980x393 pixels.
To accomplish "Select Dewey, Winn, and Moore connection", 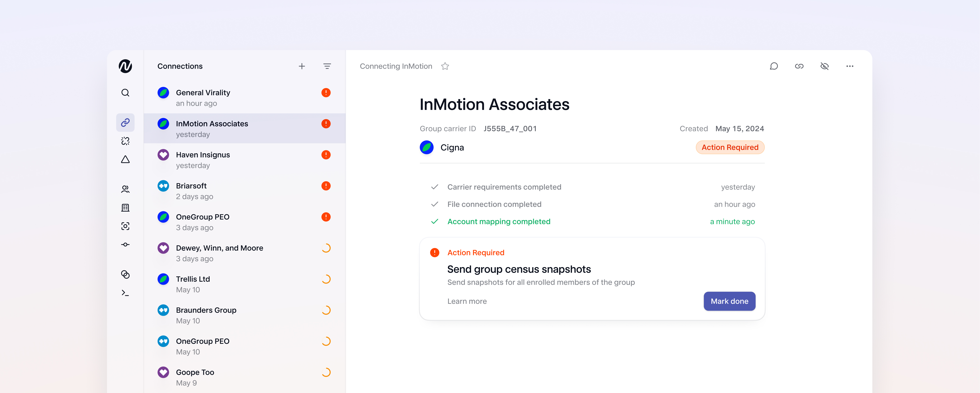I will click(245, 253).
